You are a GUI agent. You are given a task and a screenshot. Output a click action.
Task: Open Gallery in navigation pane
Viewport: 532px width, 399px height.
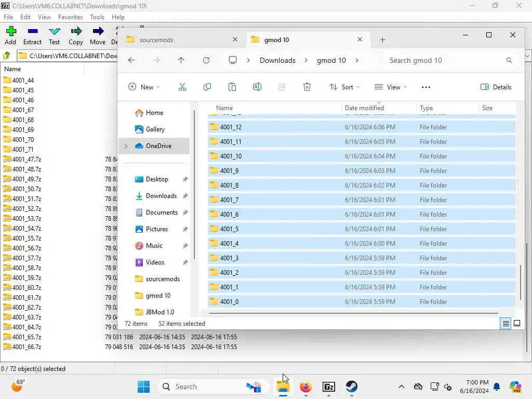click(155, 129)
